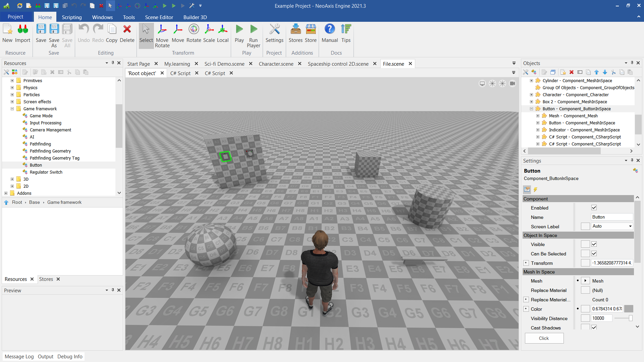Click the Import resource icon
The height and width of the screenshot is (362, 644).
tap(22, 29)
